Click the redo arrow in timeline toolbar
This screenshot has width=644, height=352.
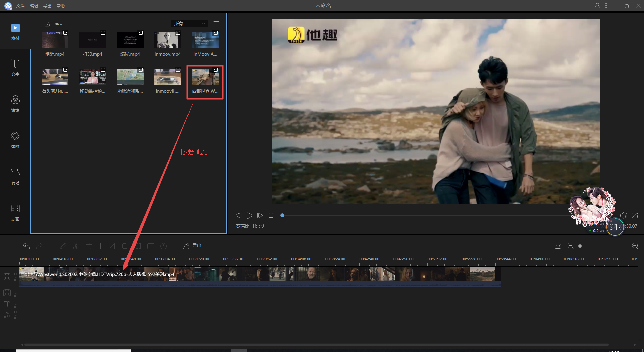click(39, 246)
